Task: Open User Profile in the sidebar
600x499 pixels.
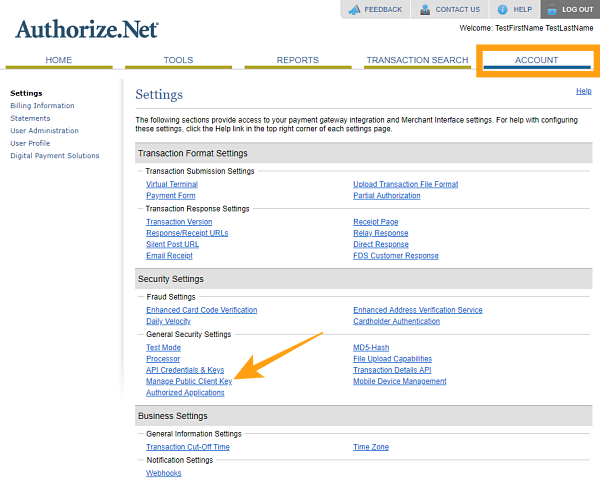Action: [x=30, y=143]
